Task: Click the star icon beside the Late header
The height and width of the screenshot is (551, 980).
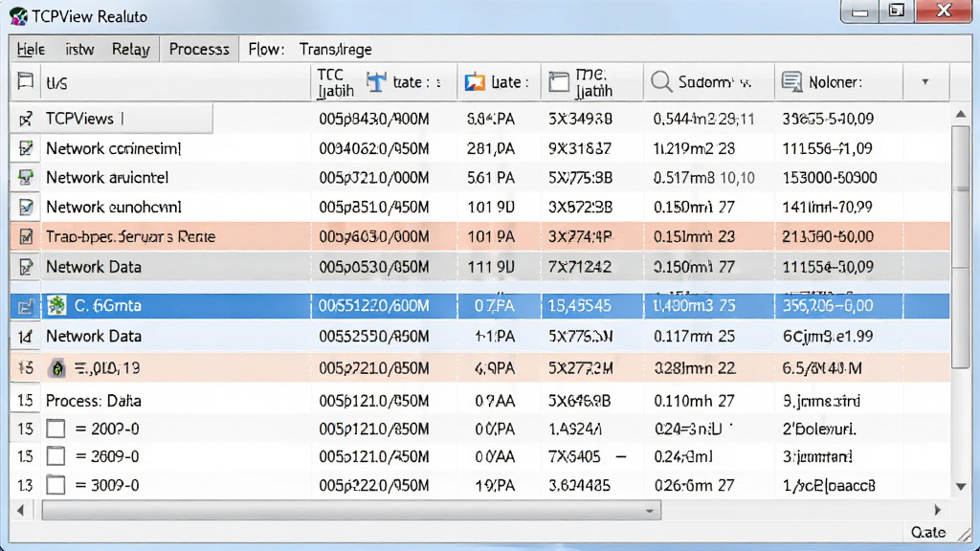Action: point(475,82)
